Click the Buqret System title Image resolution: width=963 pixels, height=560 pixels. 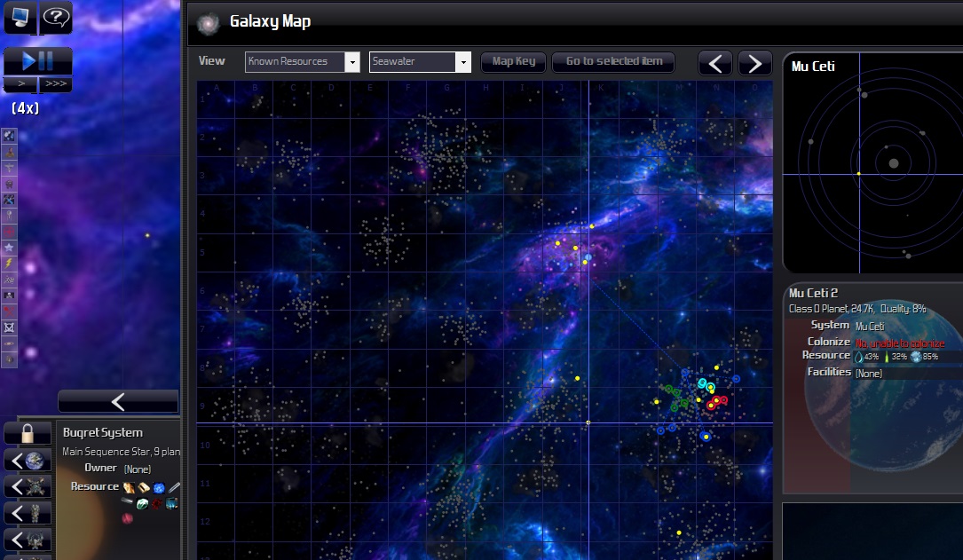tap(103, 432)
